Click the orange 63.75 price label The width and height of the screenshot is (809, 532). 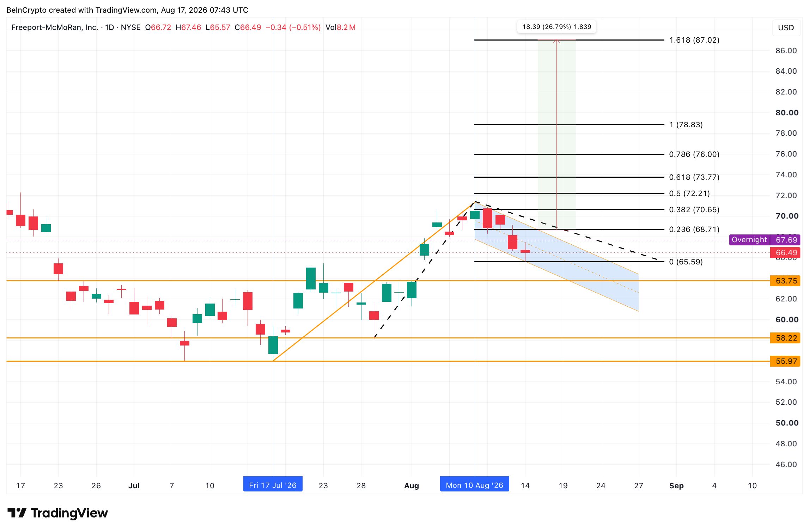(786, 281)
